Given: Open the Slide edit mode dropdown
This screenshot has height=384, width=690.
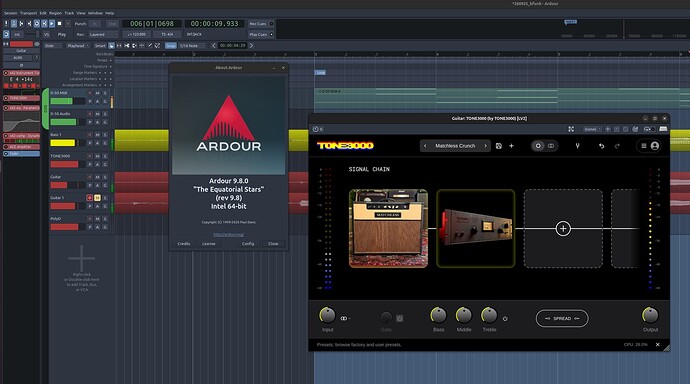Looking at the screenshot, I should coord(52,46).
